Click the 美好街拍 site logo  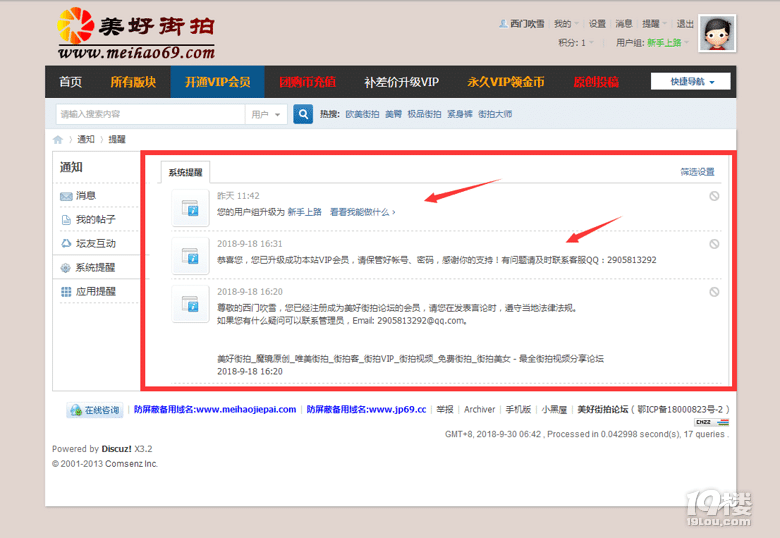[x=135, y=34]
